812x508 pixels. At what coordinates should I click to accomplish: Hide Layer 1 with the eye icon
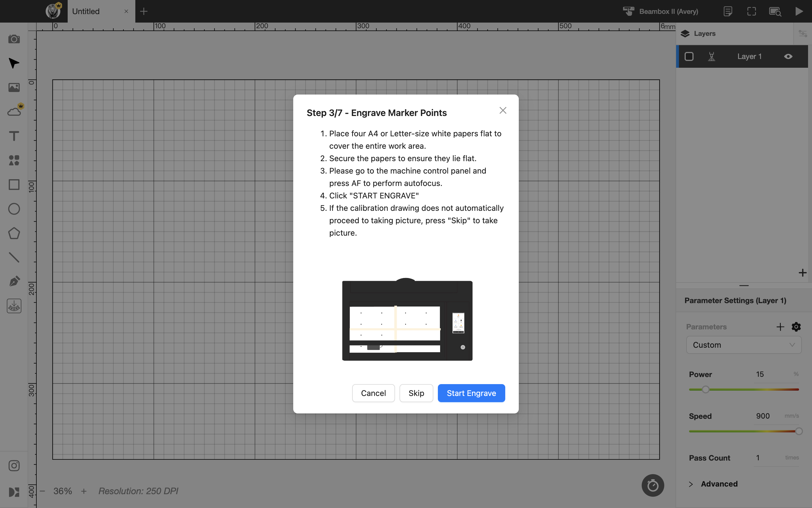(788, 56)
